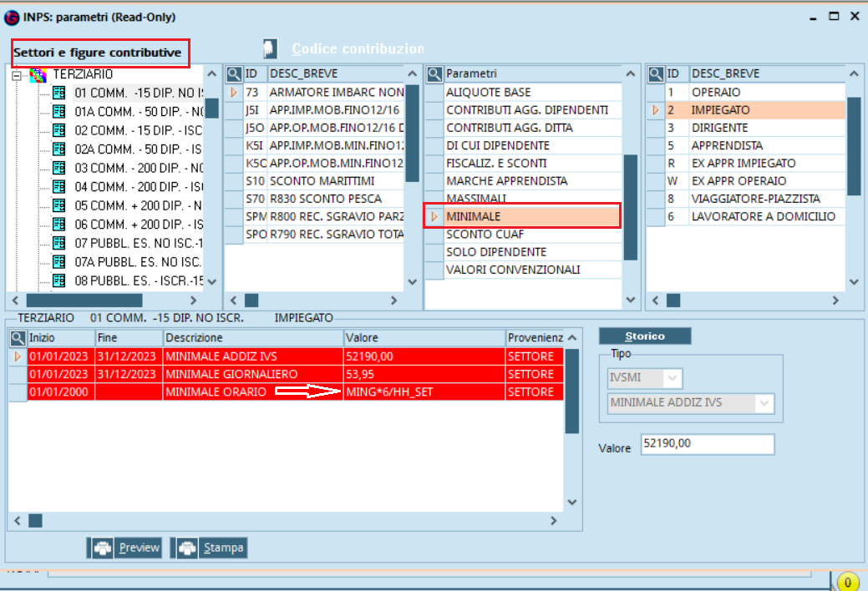
Task: Click the sector tree horizontal scrollbar thumb
Action: (x=84, y=301)
